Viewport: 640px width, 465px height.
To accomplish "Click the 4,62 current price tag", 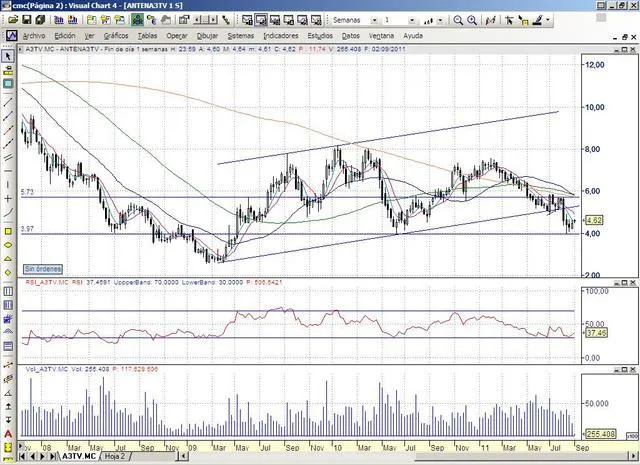I will coord(594,220).
